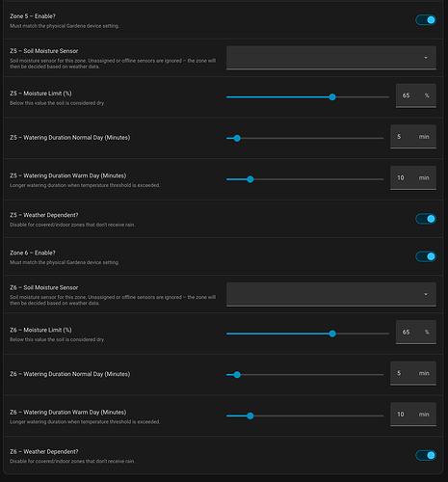
Task: Focus the Z6 Warm Day minutes field
Action: pyautogui.click(x=413, y=415)
